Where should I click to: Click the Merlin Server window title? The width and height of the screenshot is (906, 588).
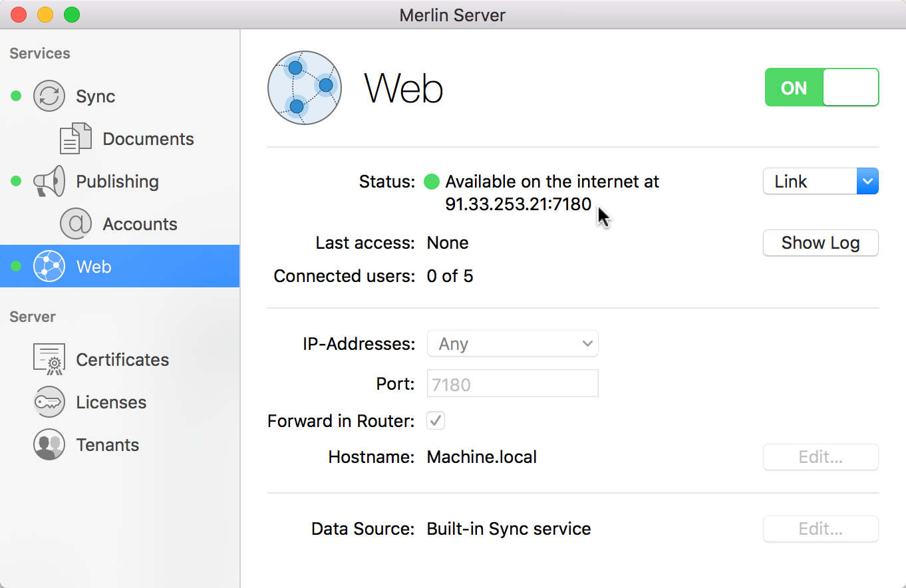tap(452, 15)
